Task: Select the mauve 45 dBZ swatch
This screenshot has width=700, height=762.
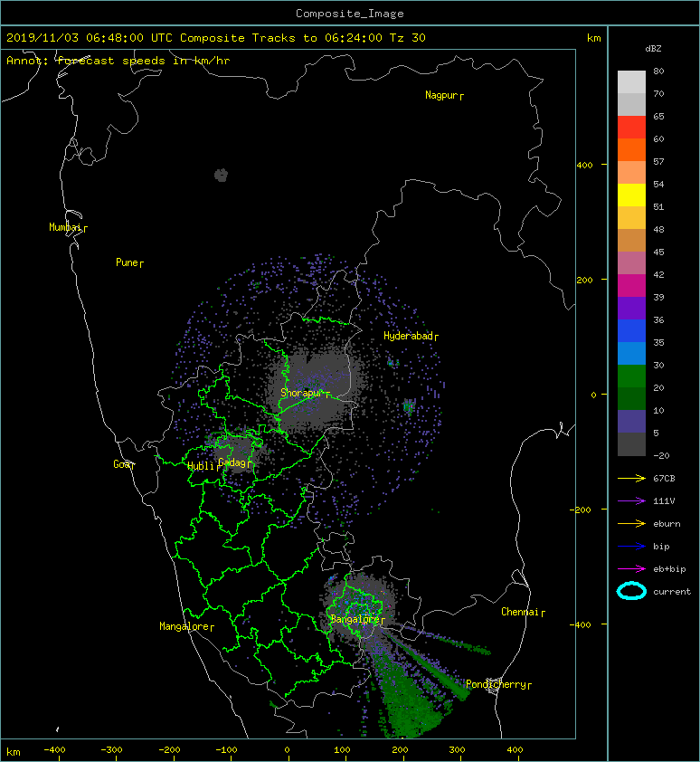Action: coord(631,262)
